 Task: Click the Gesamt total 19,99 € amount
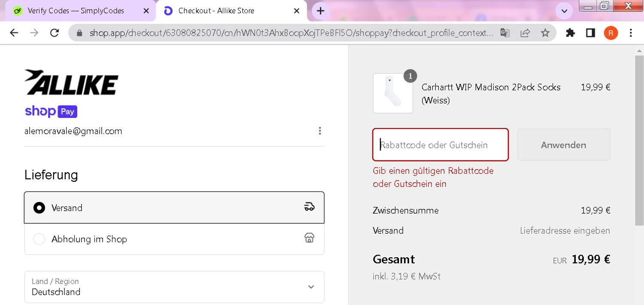pyautogui.click(x=591, y=260)
